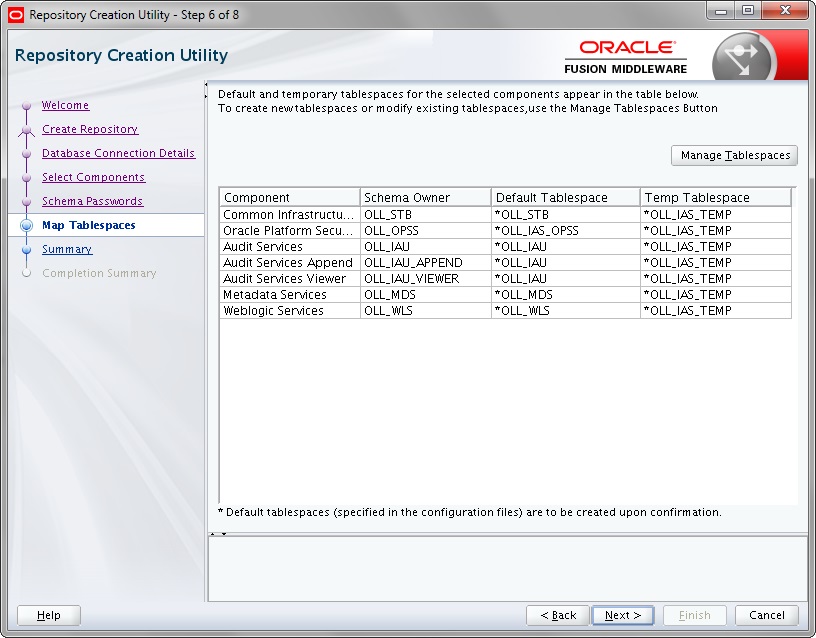816x638 pixels.
Task: Click the Component column header
Action: tap(290, 197)
